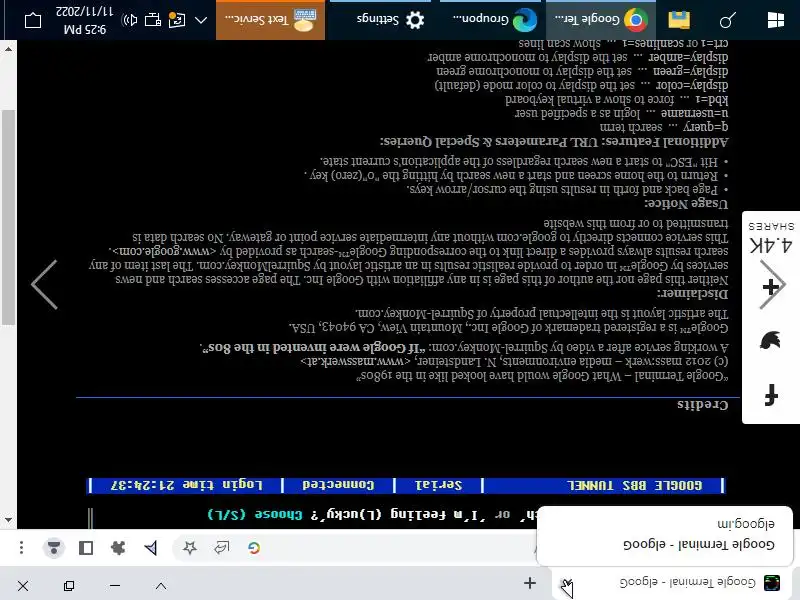
Task: Open the volume speaker tray icon
Action: pyautogui.click(x=130, y=20)
